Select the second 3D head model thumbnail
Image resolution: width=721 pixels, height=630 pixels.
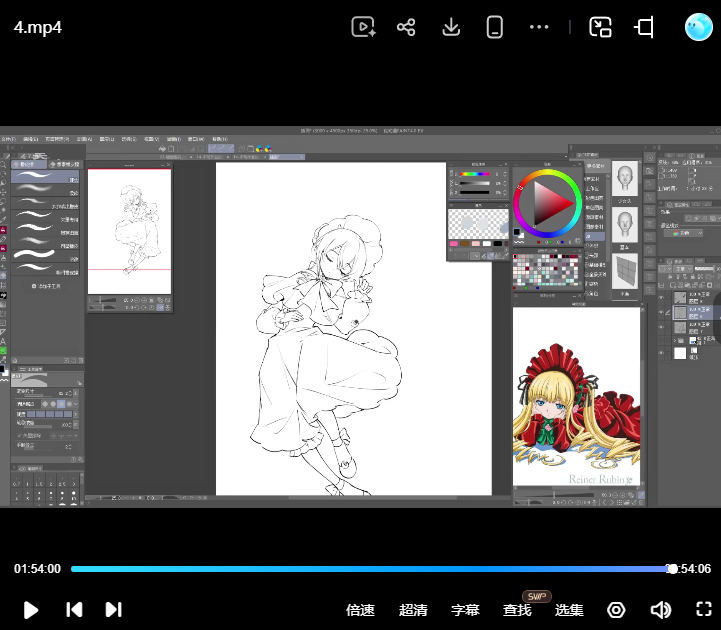[x=624, y=224]
